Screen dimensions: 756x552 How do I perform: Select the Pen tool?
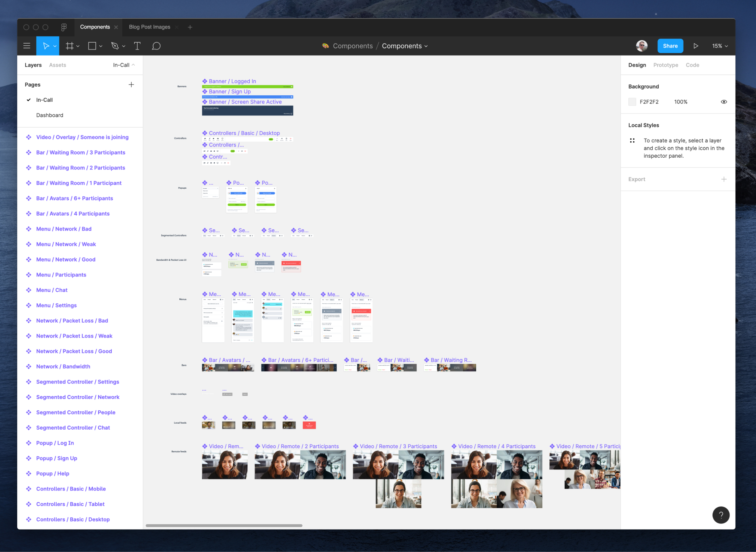pyautogui.click(x=115, y=45)
